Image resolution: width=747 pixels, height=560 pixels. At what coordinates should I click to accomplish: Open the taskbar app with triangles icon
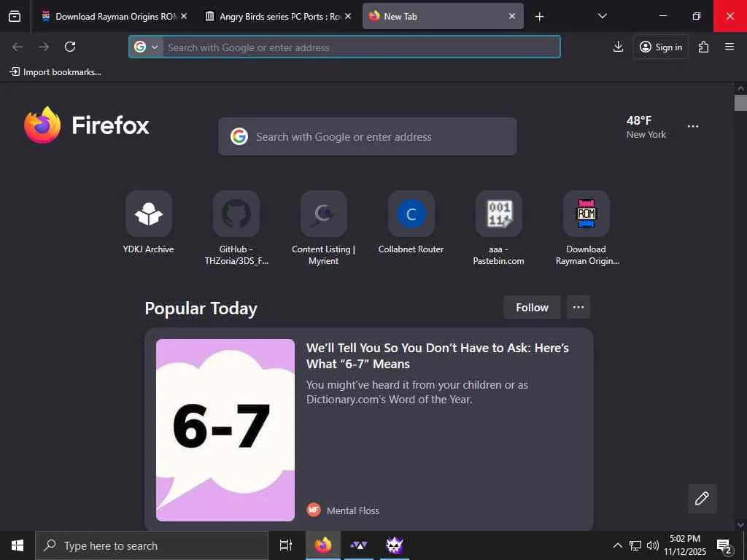click(359, 545)
